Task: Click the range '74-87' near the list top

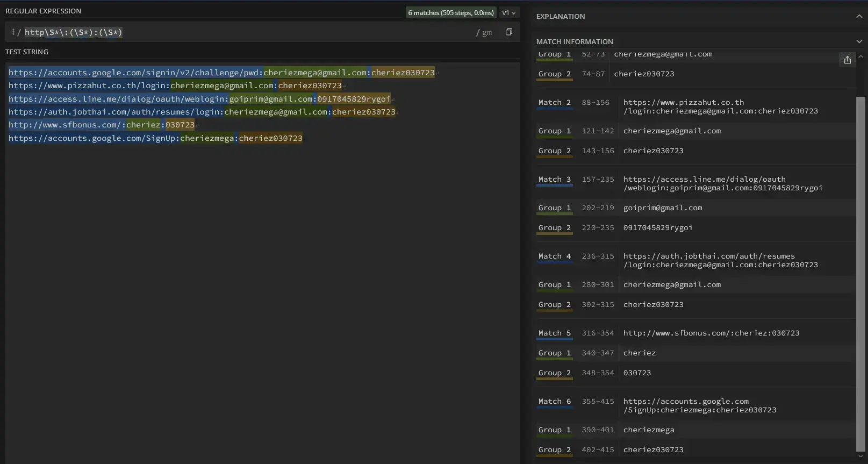Action: [593, 74]
